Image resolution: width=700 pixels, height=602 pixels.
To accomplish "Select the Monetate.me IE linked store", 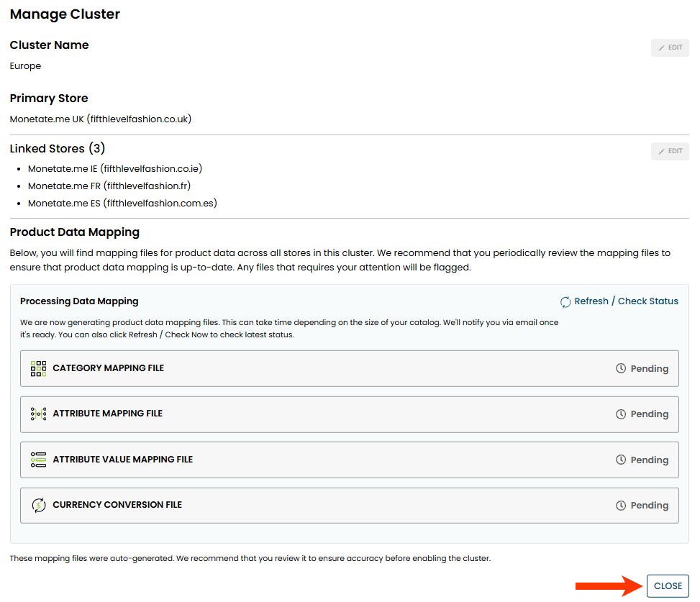I will [x=115, y=169].
